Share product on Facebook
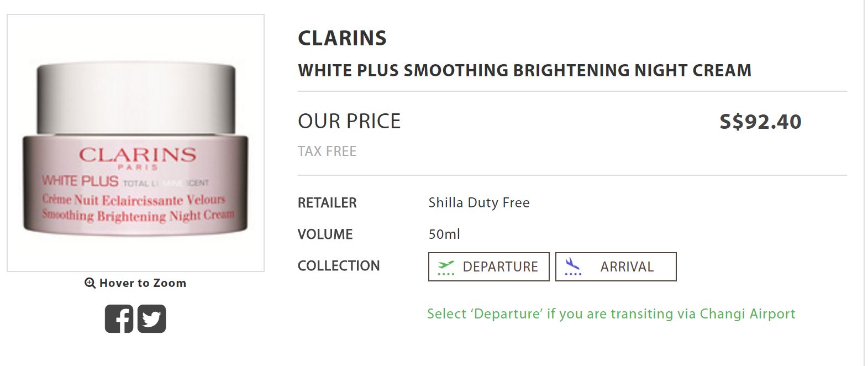The width and height of the screenshot is (868, 366). [x=119, y=319]
